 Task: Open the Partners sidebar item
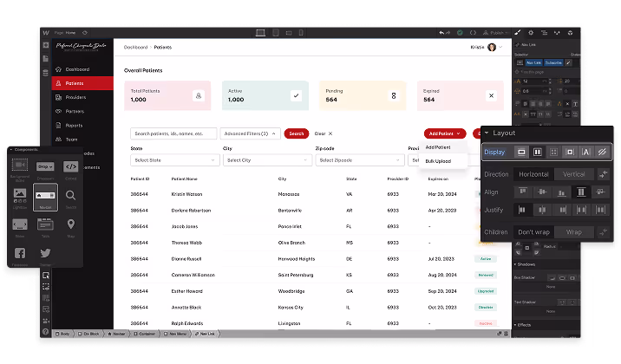click(x=82, y=112)
